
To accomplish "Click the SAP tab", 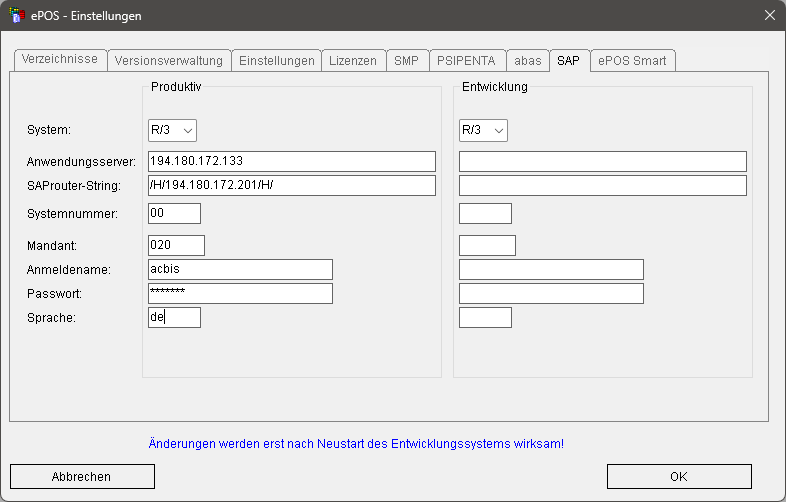I will [569, 61].
